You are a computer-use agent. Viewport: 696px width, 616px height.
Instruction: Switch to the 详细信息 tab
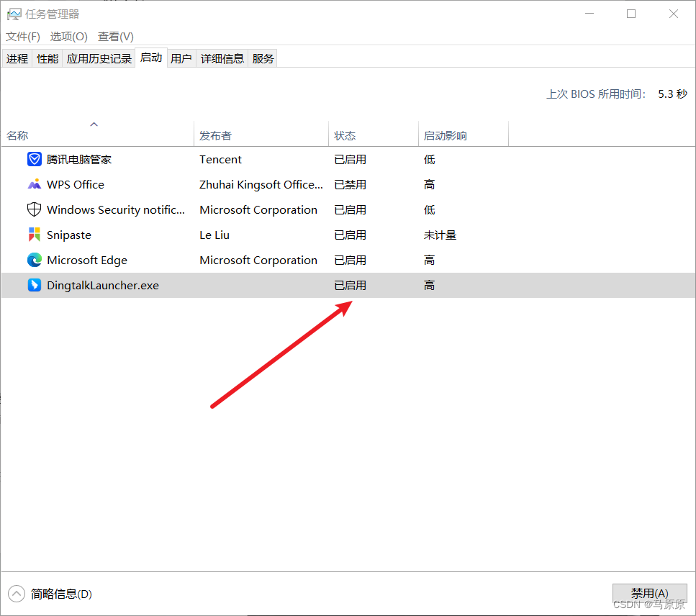222,58
